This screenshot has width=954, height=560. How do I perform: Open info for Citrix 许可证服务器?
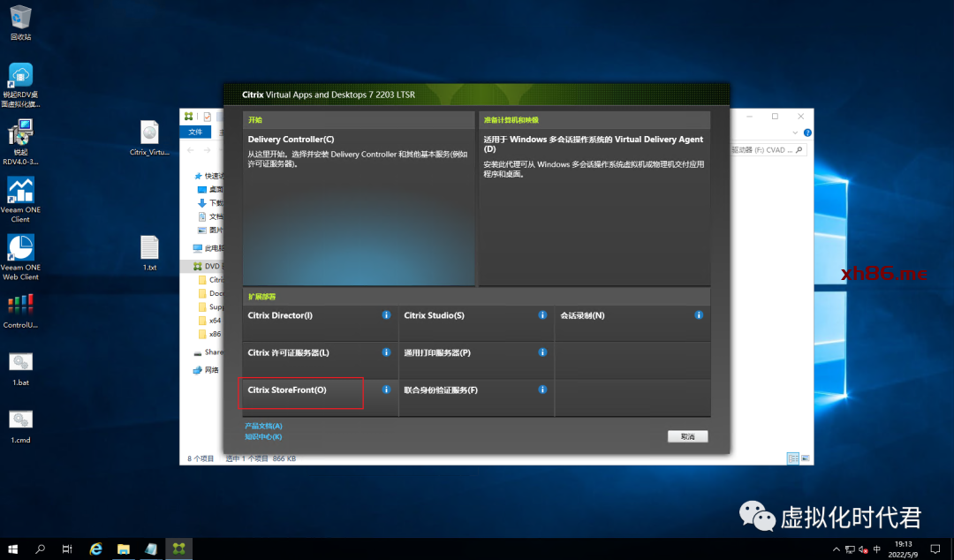[x=386, y=352]
